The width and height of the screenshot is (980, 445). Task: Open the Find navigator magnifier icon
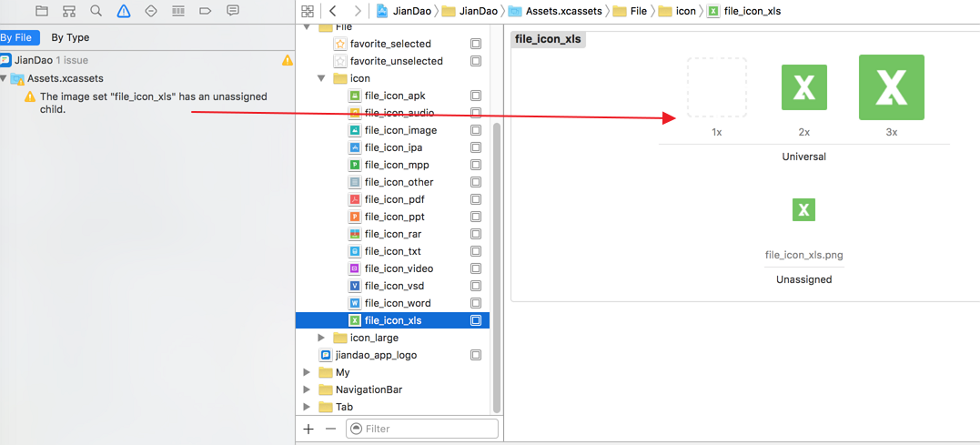click(96, 11)
